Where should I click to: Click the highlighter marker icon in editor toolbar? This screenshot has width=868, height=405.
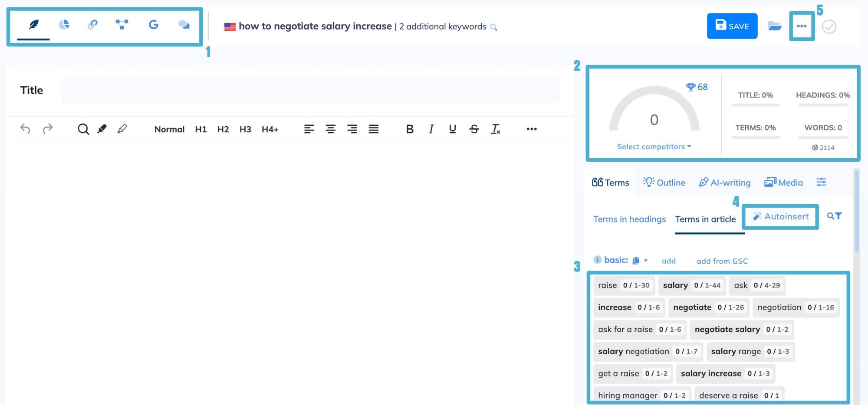[x=102, y=129]
